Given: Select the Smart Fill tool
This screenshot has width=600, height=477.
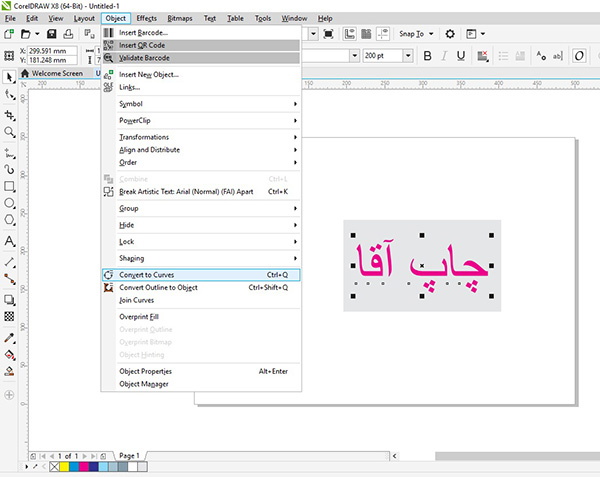Looking at the screenshot, I should point(9,371).
